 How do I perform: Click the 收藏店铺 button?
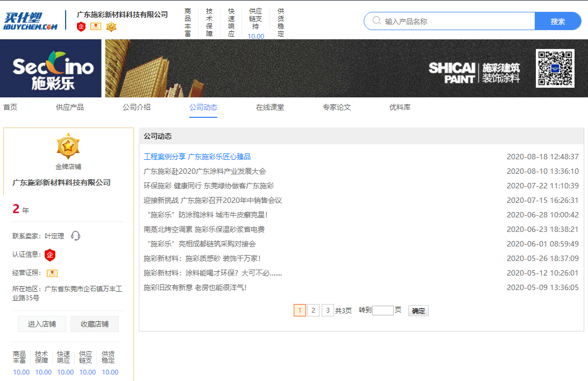coord(95,324)
